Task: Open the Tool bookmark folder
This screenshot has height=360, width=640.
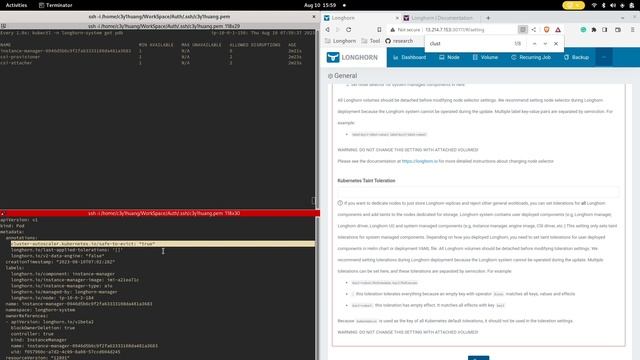Action: [x=371, y=41]
